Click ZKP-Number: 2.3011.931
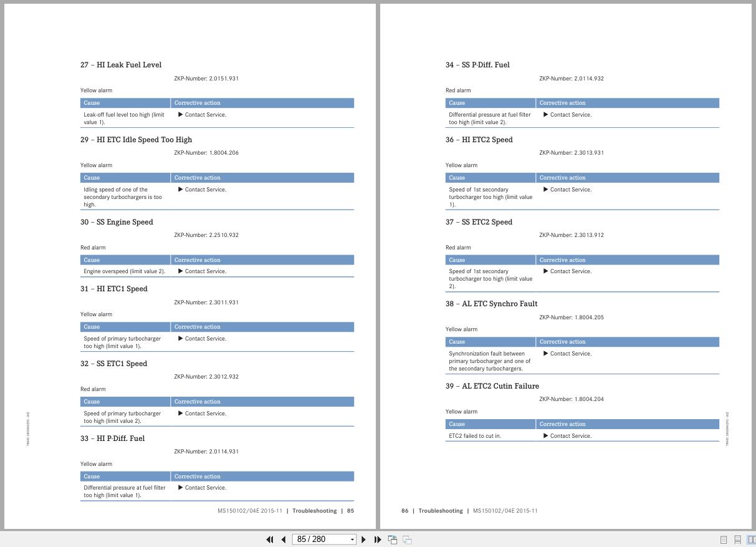Image resolution: width=756 pixels, height=547 pixels. [206, 303]
